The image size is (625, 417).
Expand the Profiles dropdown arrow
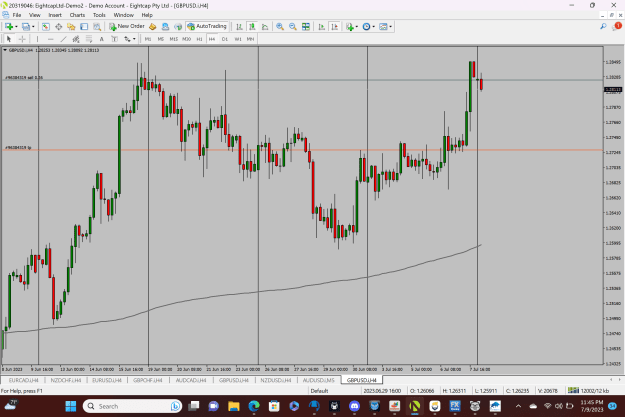pyautogui.click(x=33, y=27)
